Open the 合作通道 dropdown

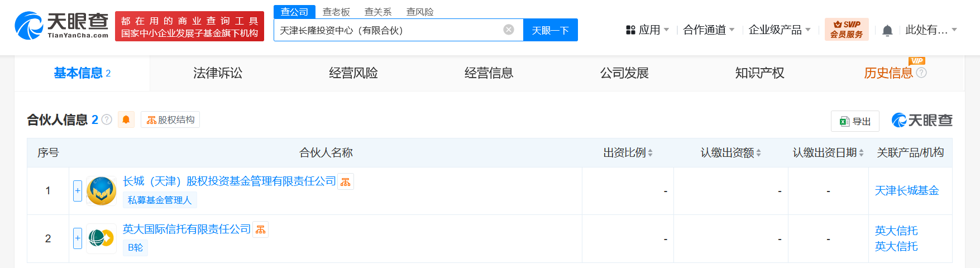709,30
